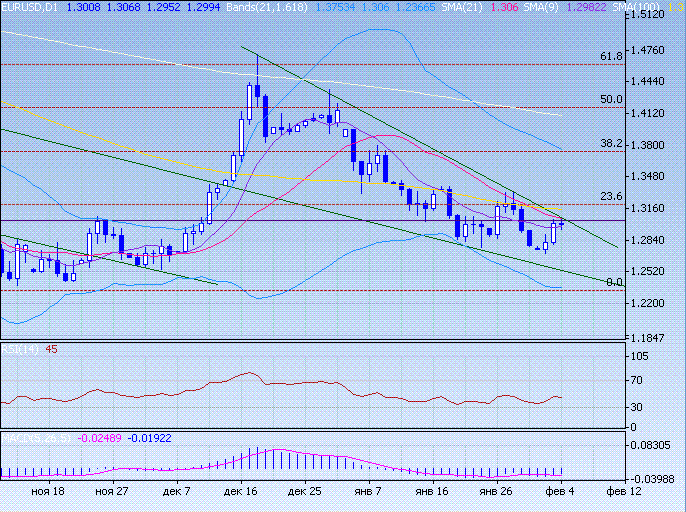Viewport: 686px width, 512px height.
Task: Click the янв 26 date marker
Action: tap(495, 492)
